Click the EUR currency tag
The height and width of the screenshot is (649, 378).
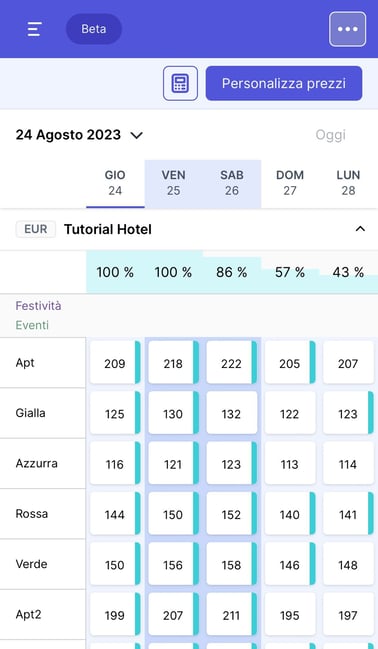36,229
